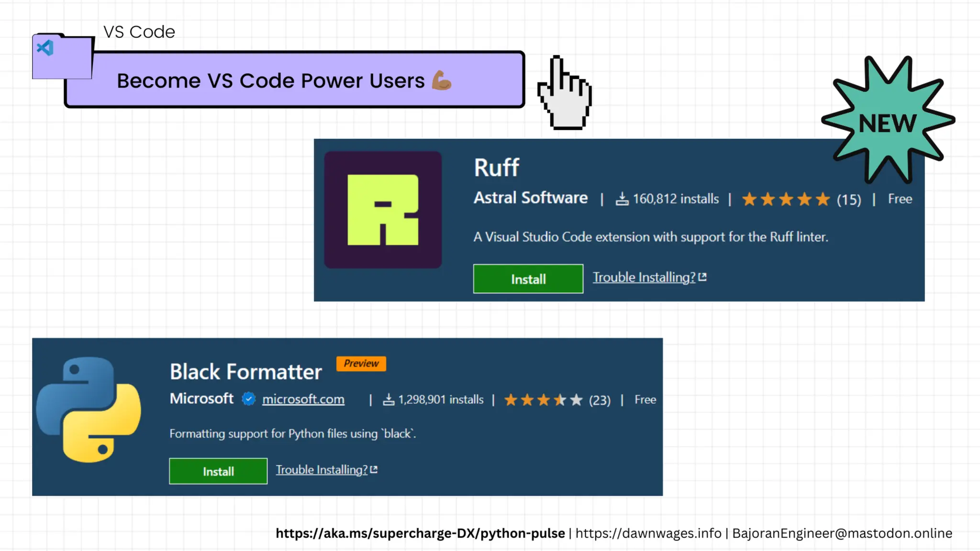Click the Black Formatter installs download icon
The width and height of the screenshot is (980, 551).
point(389,399)
